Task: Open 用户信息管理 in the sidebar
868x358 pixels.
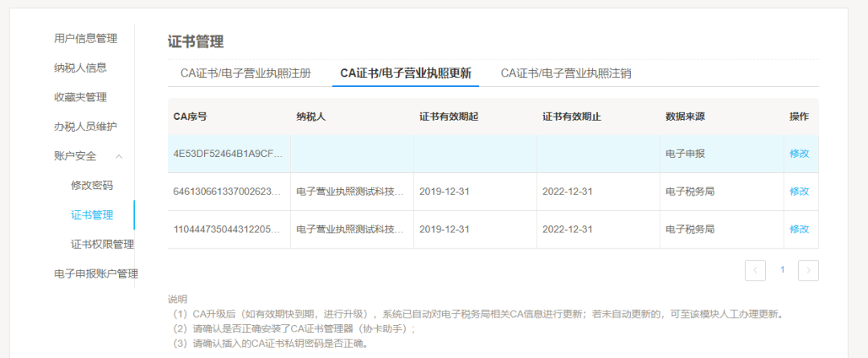Action: [x=85, y=39]
